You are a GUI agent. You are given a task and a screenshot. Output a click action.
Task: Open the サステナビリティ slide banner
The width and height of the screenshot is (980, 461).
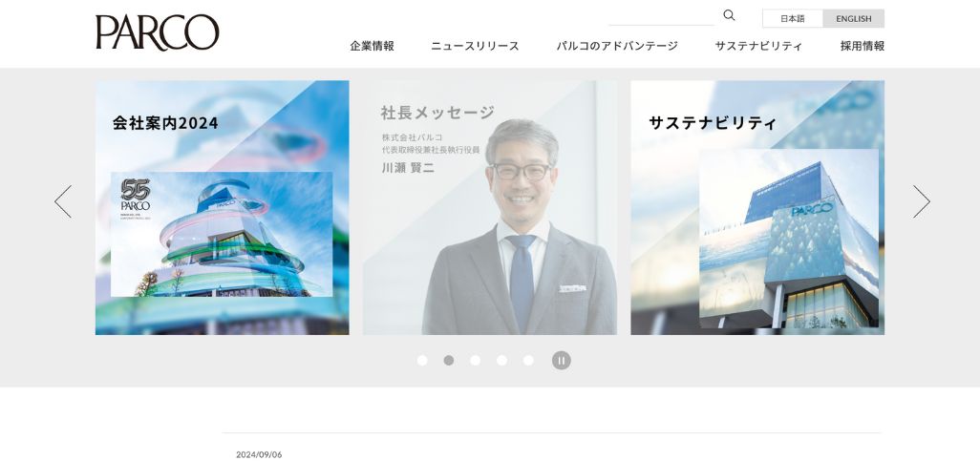click(757, 207)
